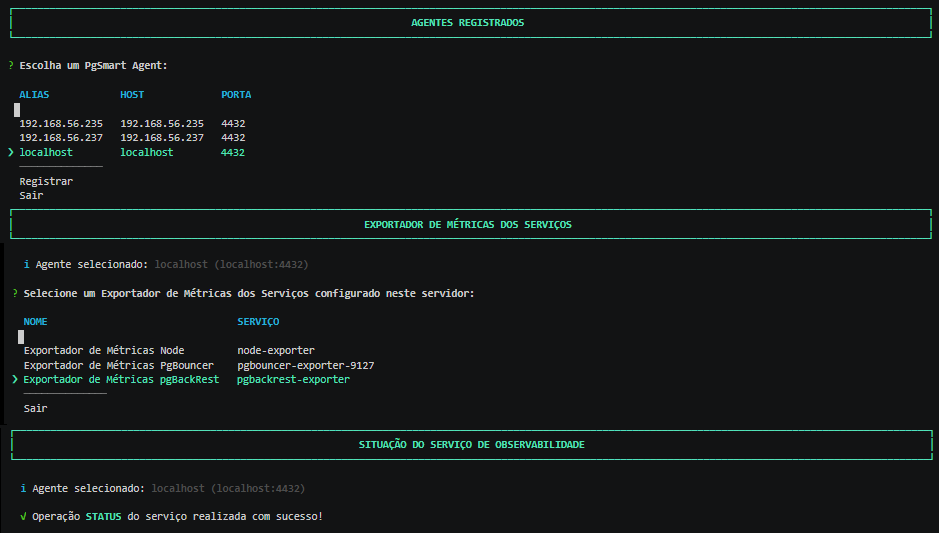Click the node-exporter service name

(x=276, y=350)
